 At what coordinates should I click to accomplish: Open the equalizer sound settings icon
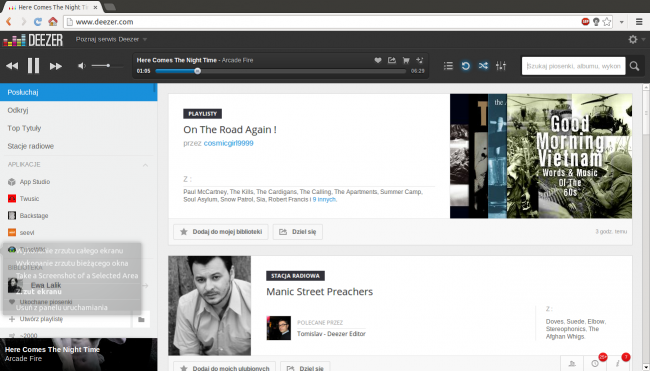501,65
